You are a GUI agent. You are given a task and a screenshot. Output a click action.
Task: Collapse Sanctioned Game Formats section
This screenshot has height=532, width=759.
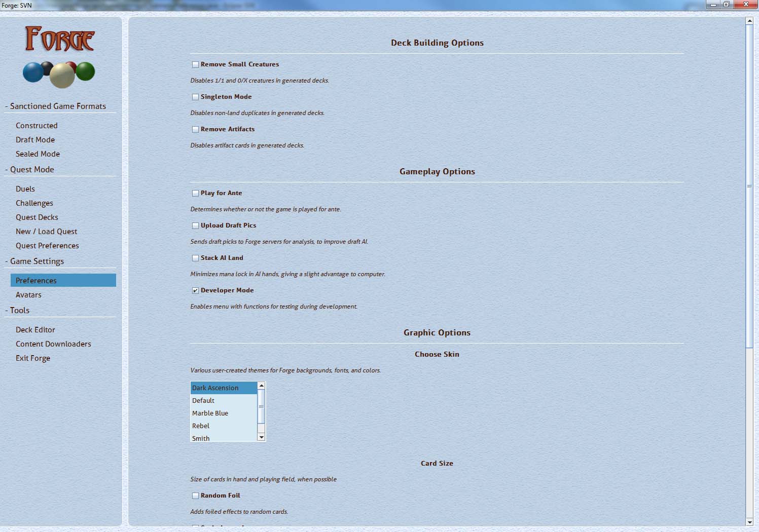58,106
